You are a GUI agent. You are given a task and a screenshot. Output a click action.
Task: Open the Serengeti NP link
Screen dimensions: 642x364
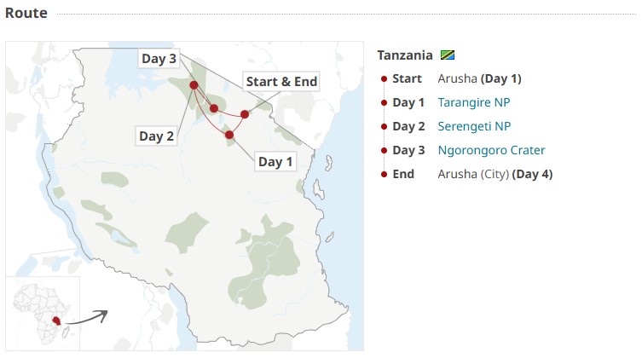[474, 127]
